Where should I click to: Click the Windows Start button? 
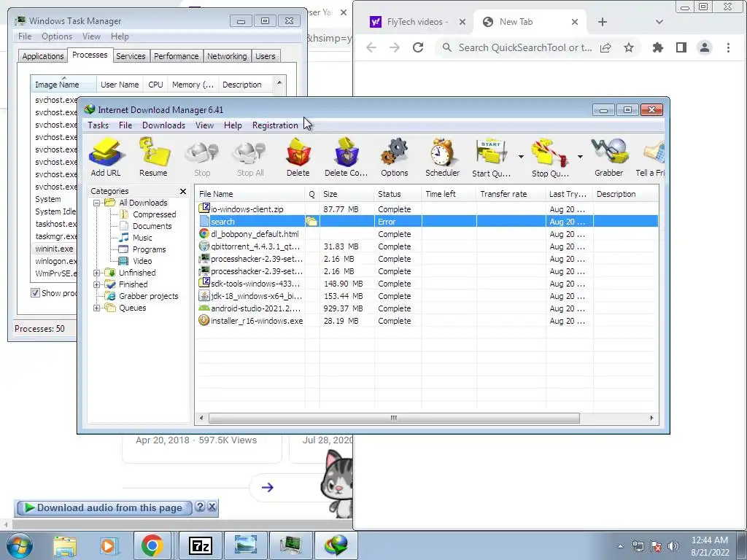click(x=19, y=545)
